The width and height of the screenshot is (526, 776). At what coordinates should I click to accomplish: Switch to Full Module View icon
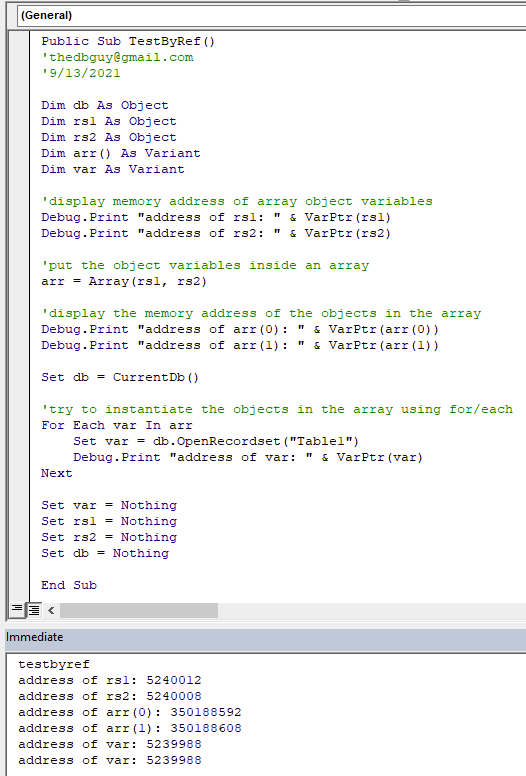tap(34, 610)
